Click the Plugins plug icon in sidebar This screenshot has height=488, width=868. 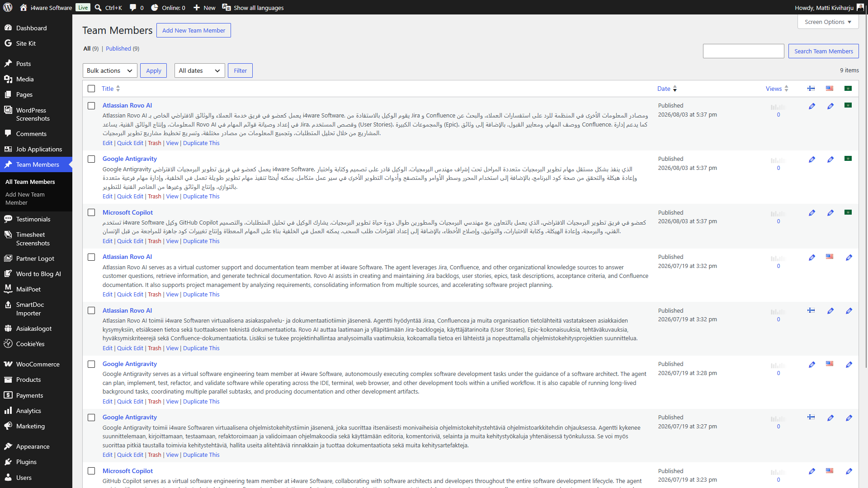click(x=8, y=462)
